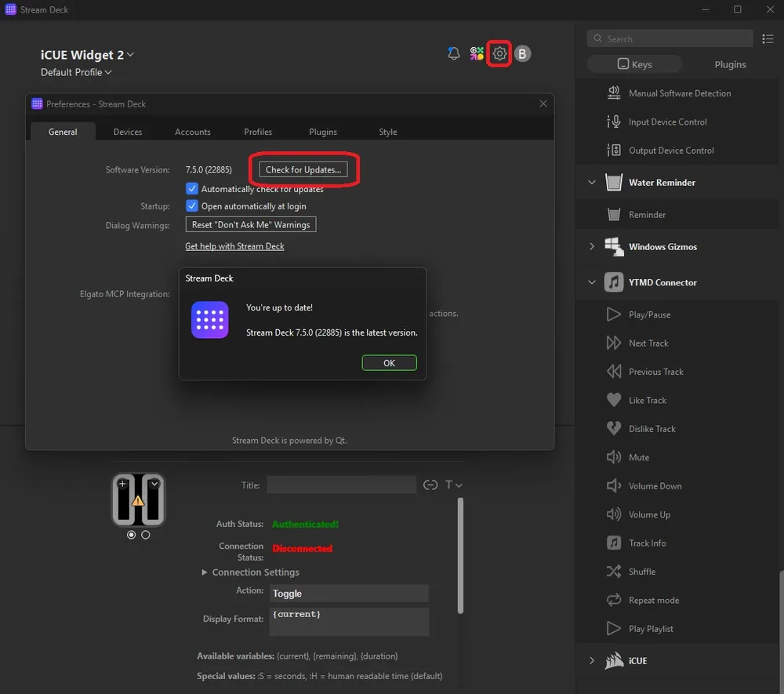Open the Default Profile dropdown
This screenshot has height=694, width=784.
tap(76, 72)
